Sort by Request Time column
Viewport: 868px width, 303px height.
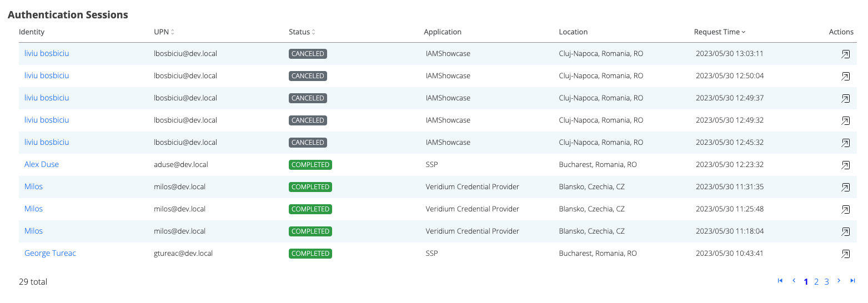point(720,32)
